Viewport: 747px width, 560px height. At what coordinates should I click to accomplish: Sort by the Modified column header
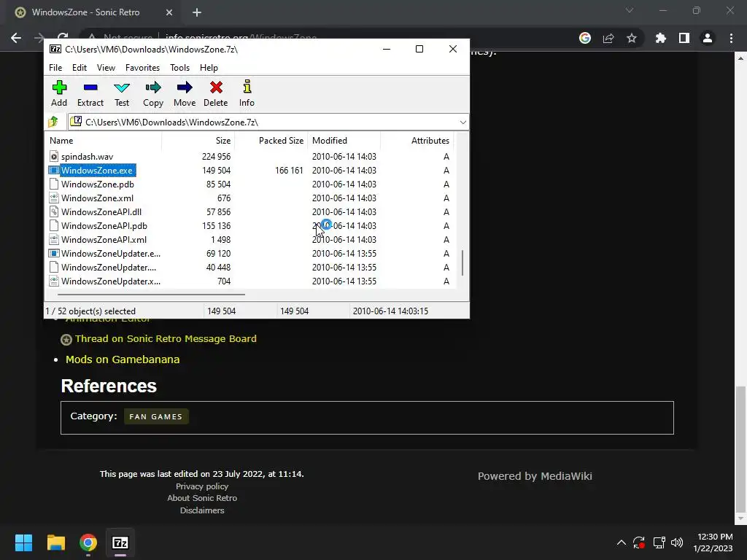pyautogui.click(x=344, y=141)
